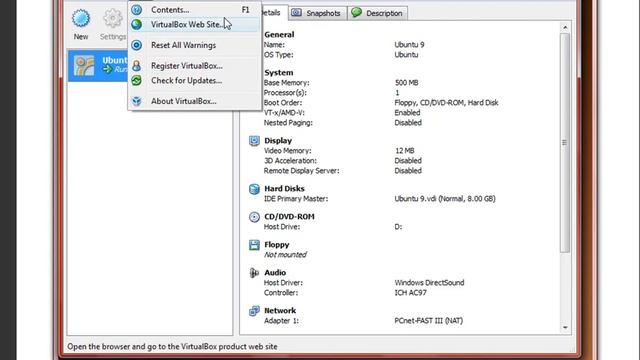Open the Floppy heading link

277,244
